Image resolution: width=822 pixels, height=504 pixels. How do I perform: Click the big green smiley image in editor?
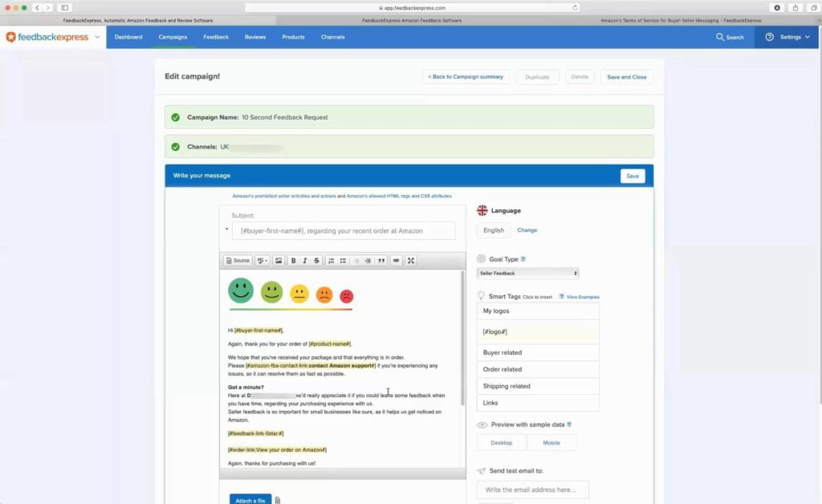(x=241, y=291)
